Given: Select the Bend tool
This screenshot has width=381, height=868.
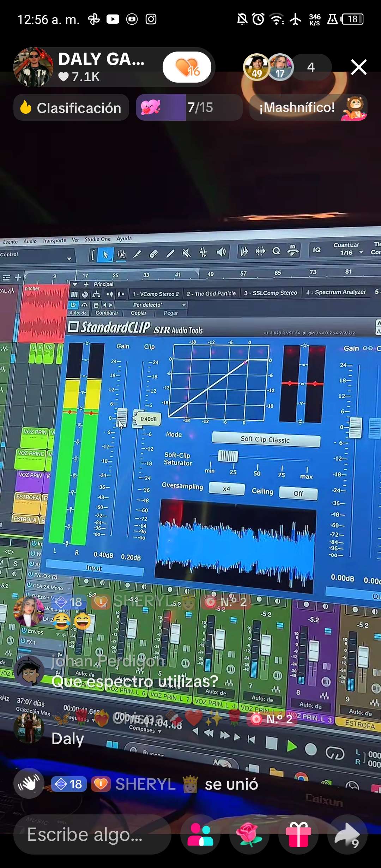Looking at the screenshot, I should [204, 252].
